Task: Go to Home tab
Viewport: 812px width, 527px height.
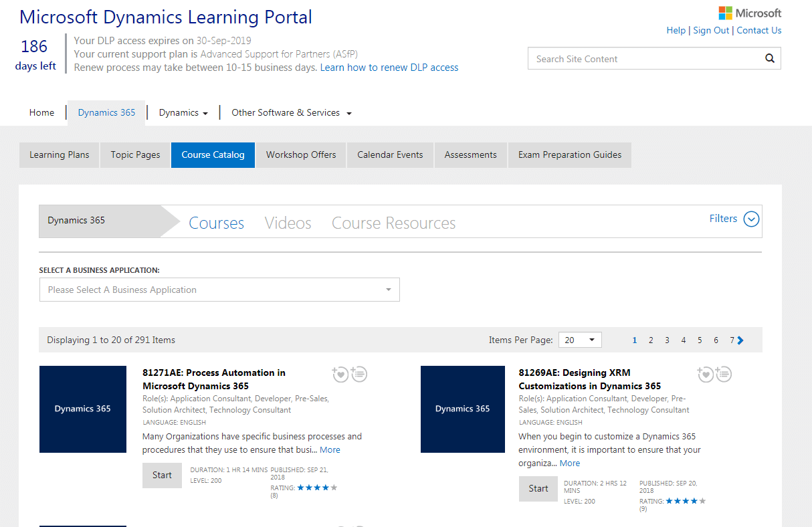Action: [41, 112]
